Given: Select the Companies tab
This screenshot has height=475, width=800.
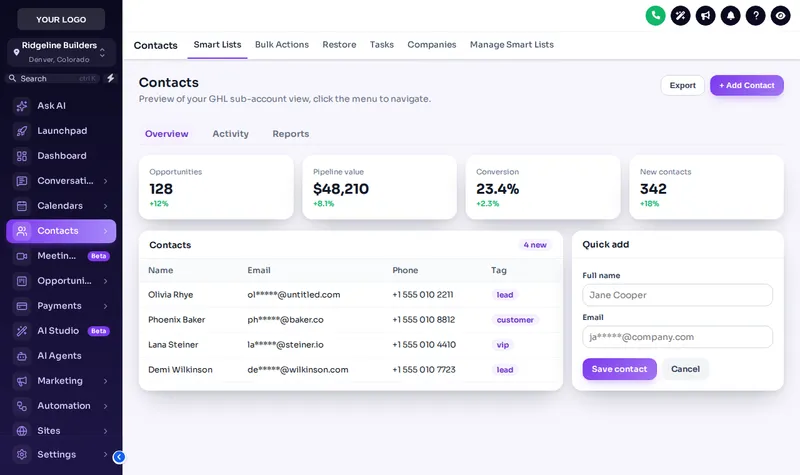Looking at the screenshot, I should [x=432, y=44].
